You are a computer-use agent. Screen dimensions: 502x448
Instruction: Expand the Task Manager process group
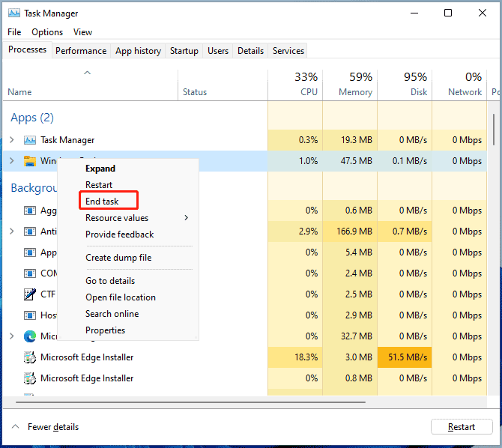[x=12, y=140]
